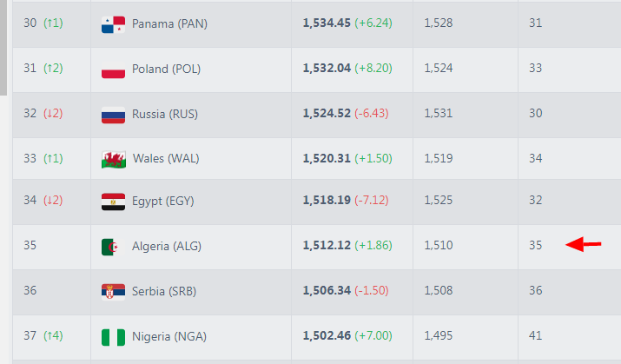Click Serbia's previous points value 1,508

438,291
